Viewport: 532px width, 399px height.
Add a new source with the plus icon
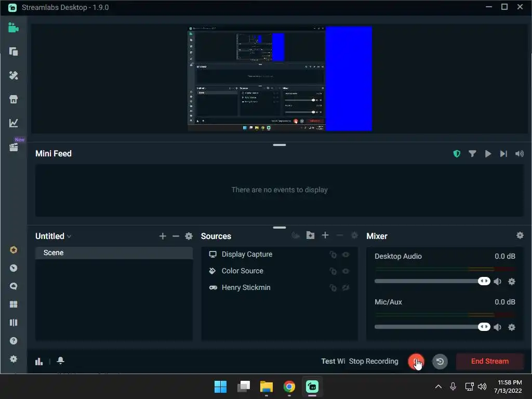(325, 235)
